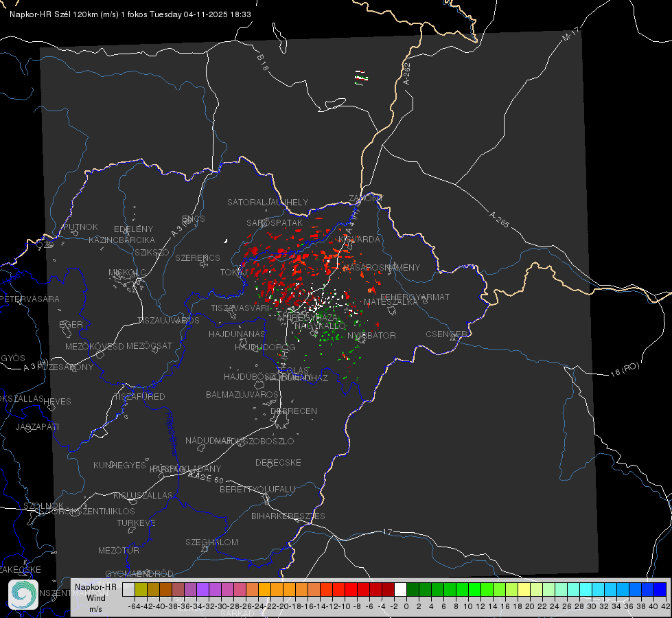Click the PUTNOK town label
The height and width of the screenshot is (618, 672).
click(x=81, y=227)
